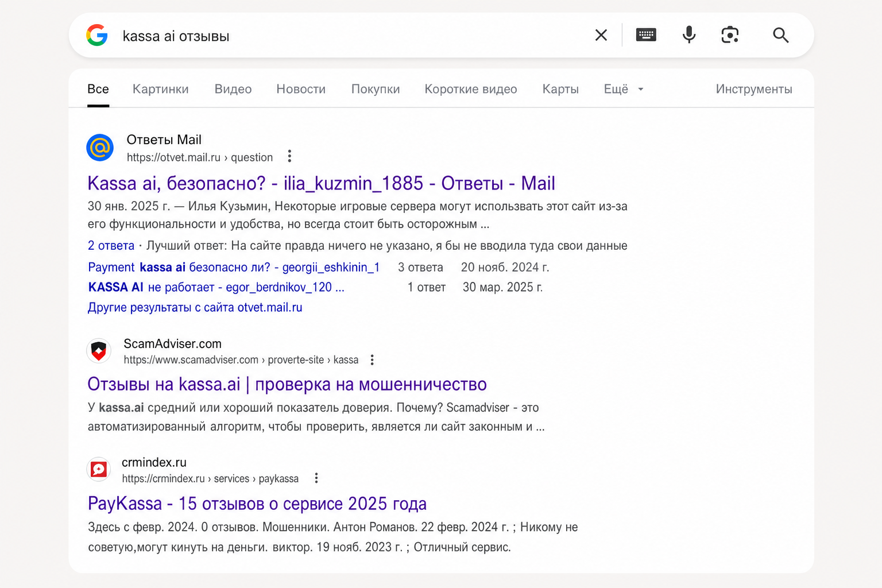
Task: Expand the 'Ещё' dropdown menu
Action: (x=624, y=89)
